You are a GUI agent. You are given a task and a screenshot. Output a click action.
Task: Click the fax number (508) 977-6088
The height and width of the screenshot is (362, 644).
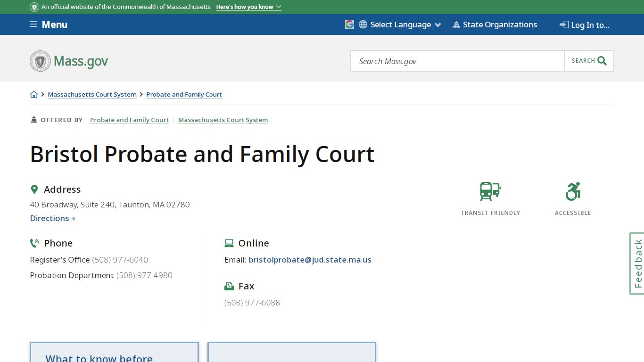[252, 303]
